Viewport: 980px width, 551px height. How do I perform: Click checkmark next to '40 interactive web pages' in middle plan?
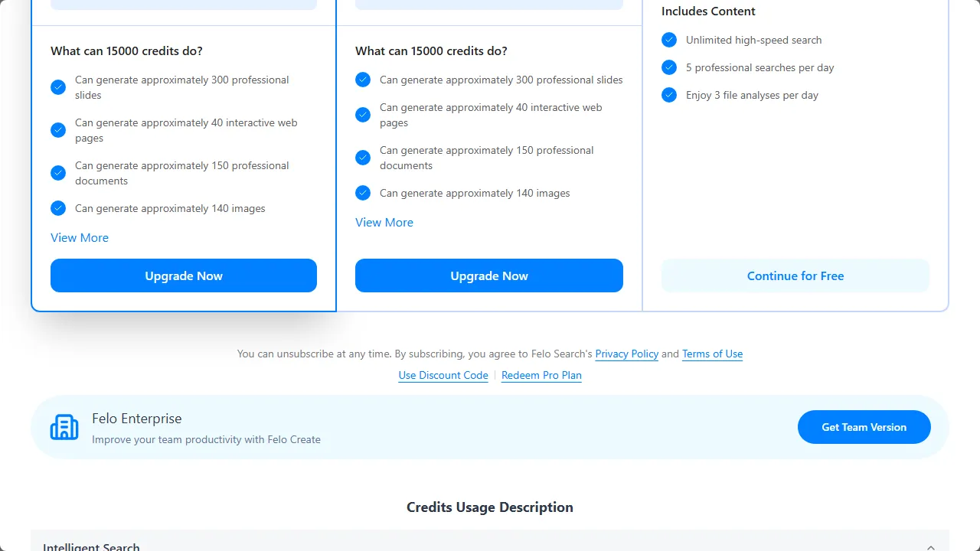tap(363, 115)
